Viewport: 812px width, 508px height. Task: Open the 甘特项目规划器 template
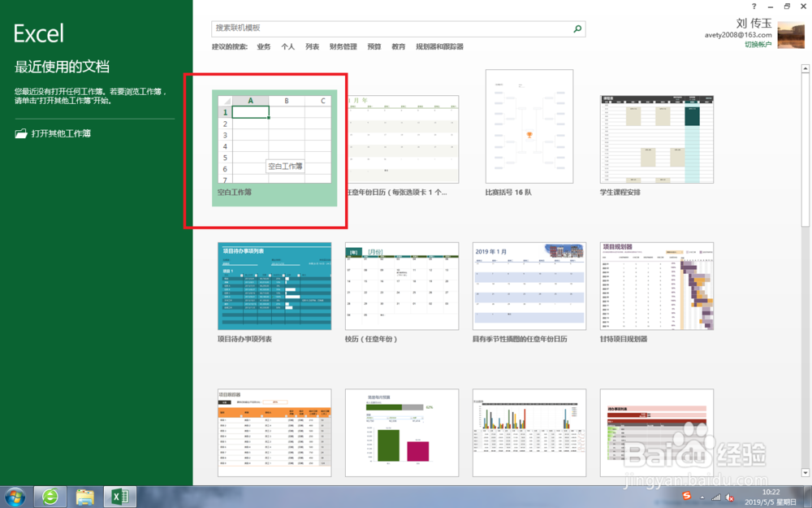(x=657, y=286)
